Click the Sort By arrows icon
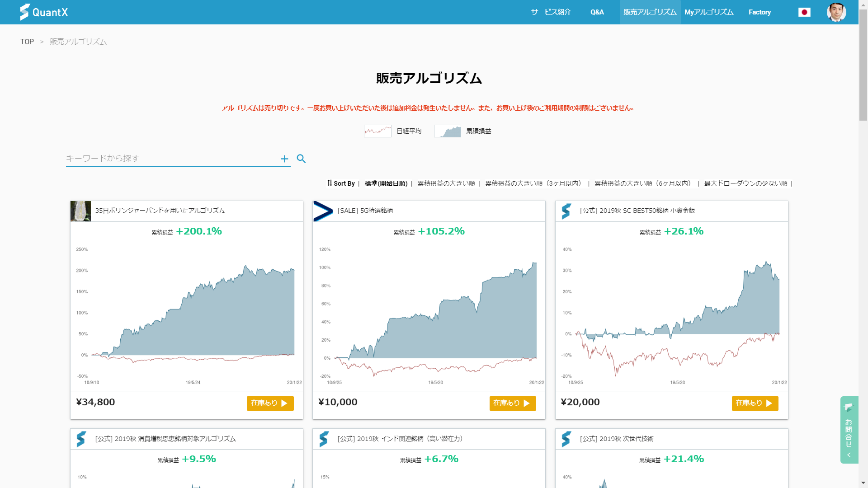The width and height of the screenshot is (868, 488). (x=330, y=183)
